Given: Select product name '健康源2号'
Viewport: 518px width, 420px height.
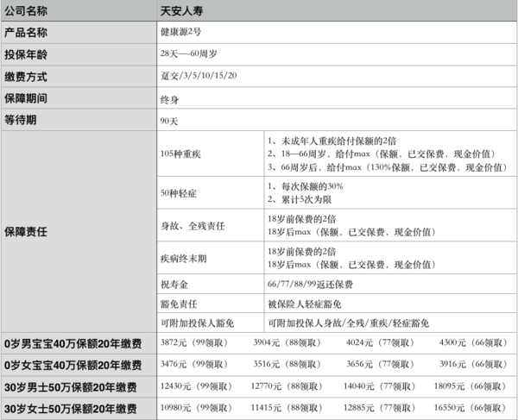Looking at the screenshot, I should 180,32.
